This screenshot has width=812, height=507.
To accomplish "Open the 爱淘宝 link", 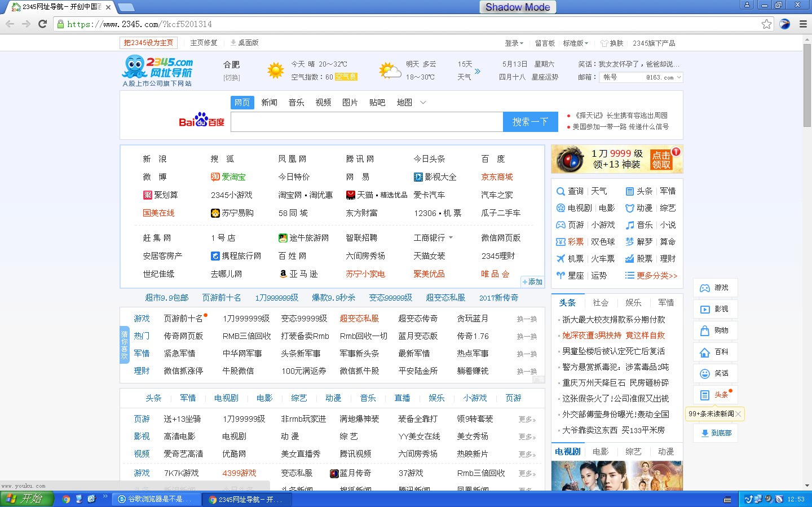I will pyautogui.click(x=228, y=177).
